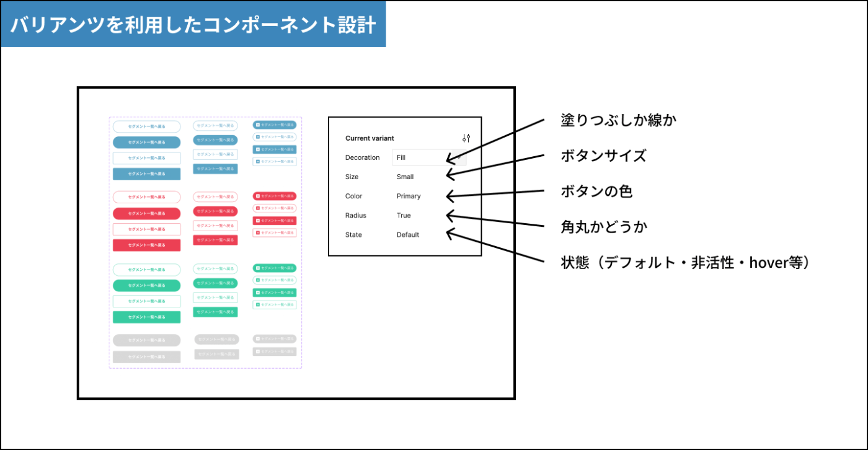Select medium blue filled square button variant
868x450 pixels.
[215, 169]
